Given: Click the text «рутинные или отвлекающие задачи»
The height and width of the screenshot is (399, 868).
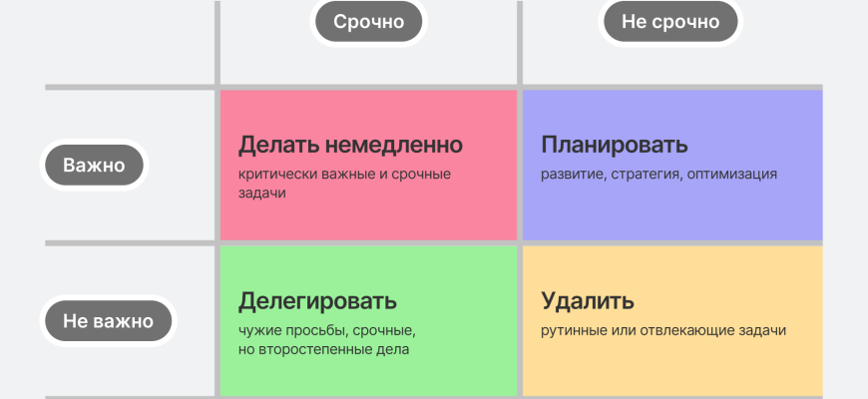Looking at the screenshot, I should (663, 330).
